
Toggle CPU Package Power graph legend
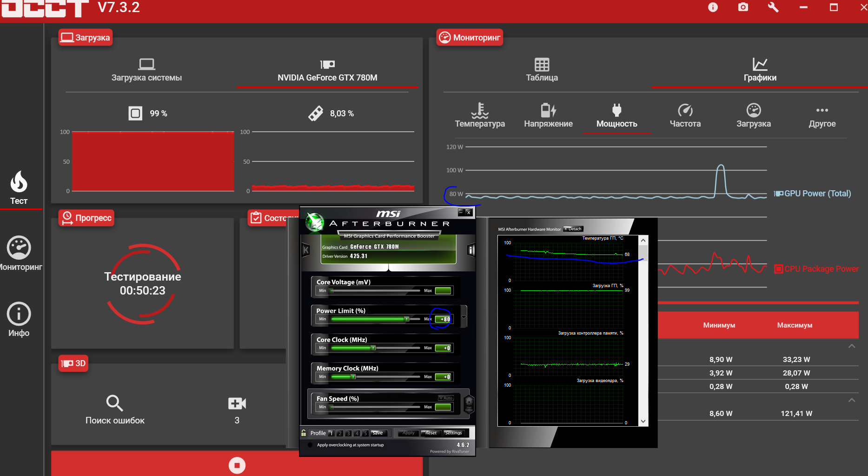click(x=816, y=269)
